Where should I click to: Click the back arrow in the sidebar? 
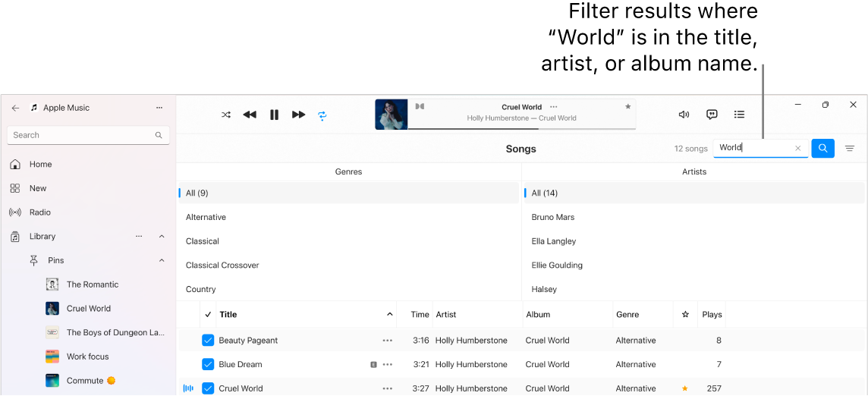click(15, 108)
